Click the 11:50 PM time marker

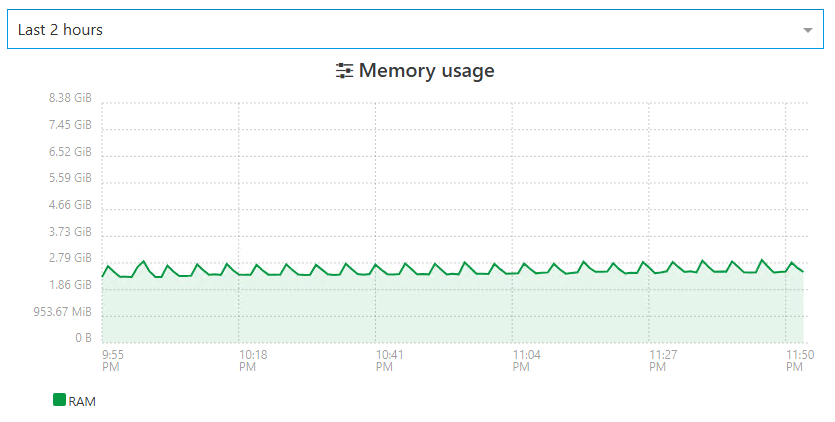click(798, 360)
